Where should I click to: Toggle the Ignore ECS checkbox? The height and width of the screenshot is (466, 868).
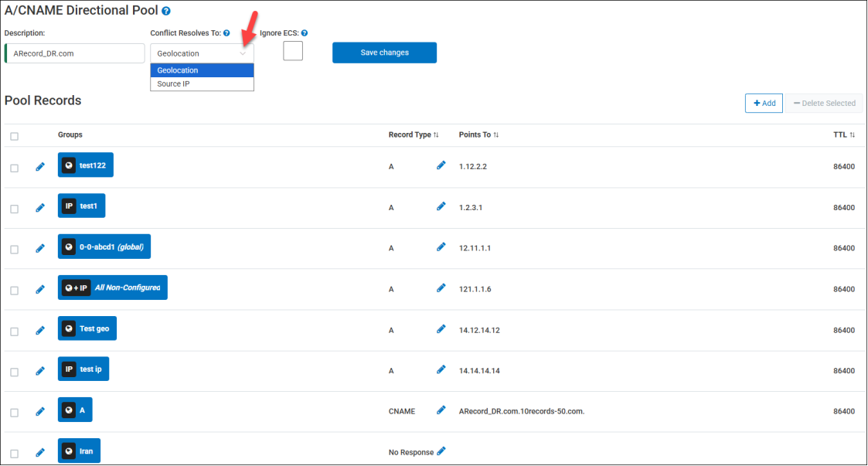293,51
